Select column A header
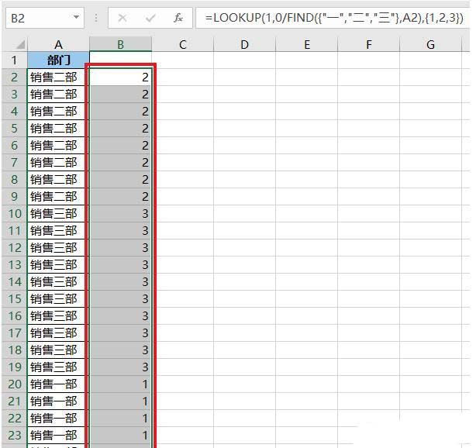The image size is (476, 448). (58, 45)
